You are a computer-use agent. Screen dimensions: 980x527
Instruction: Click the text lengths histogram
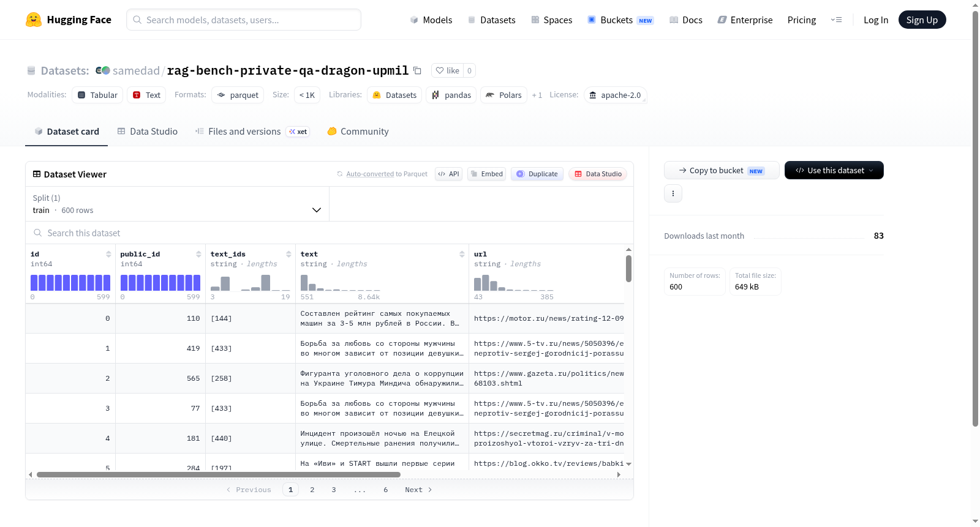[x=341, y=283]
